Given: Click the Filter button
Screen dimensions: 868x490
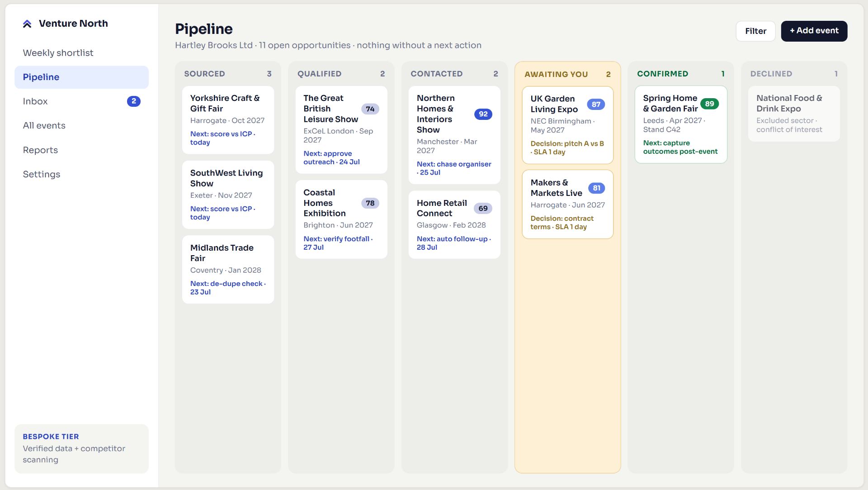Looking at the screenshot, I should [x=755, y=31].
